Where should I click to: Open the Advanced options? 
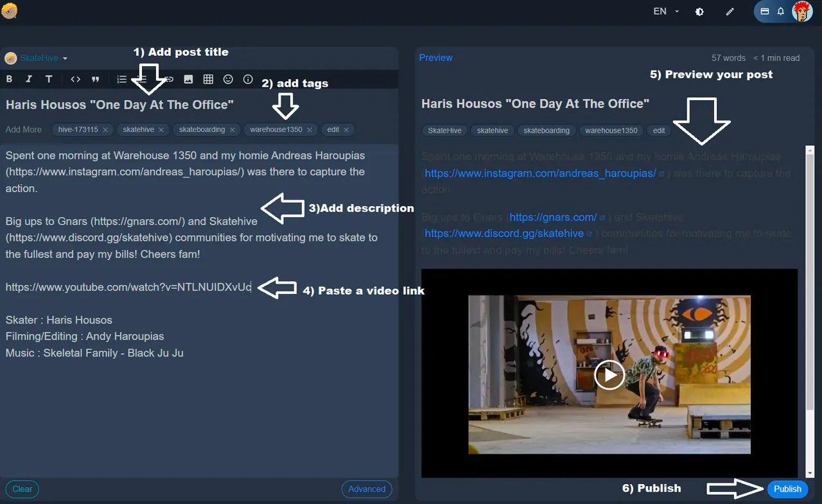367,489
